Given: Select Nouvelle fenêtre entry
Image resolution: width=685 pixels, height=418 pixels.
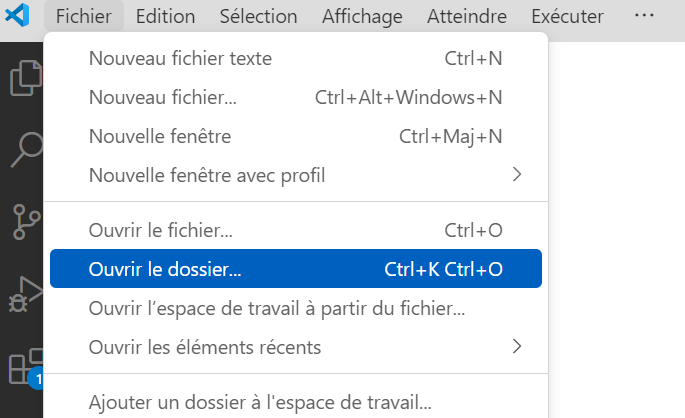Looking at the screenshot, I should (x=296, y=136).
